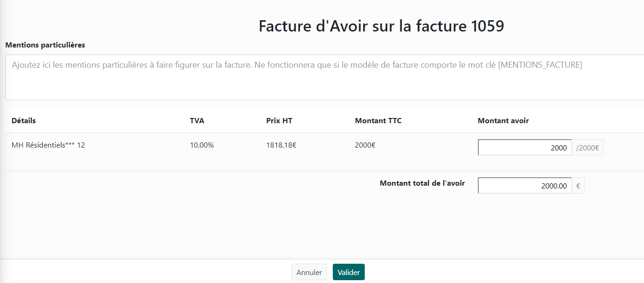Click the Détails column header
This screenshot has width=644, height=283.
[23, 121]
